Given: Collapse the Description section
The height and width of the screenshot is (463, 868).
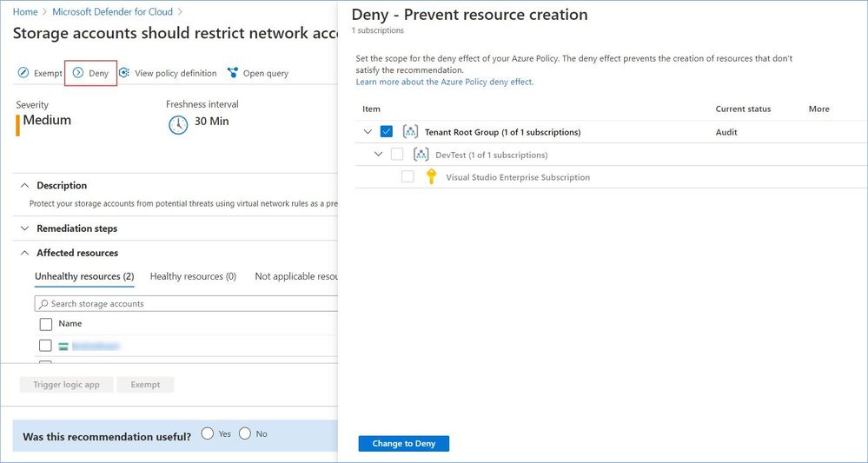Looking at the screenshot, I should pos(24,185).
